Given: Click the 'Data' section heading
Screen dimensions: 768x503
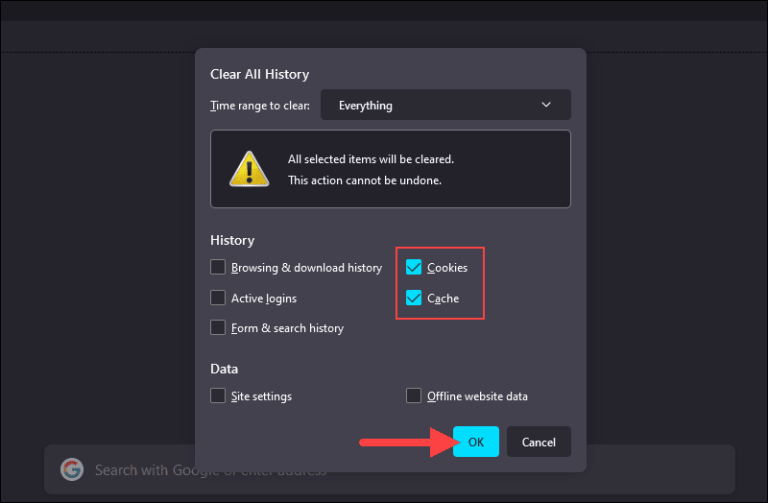Looking at the screenshot, I should coord(224,369).
